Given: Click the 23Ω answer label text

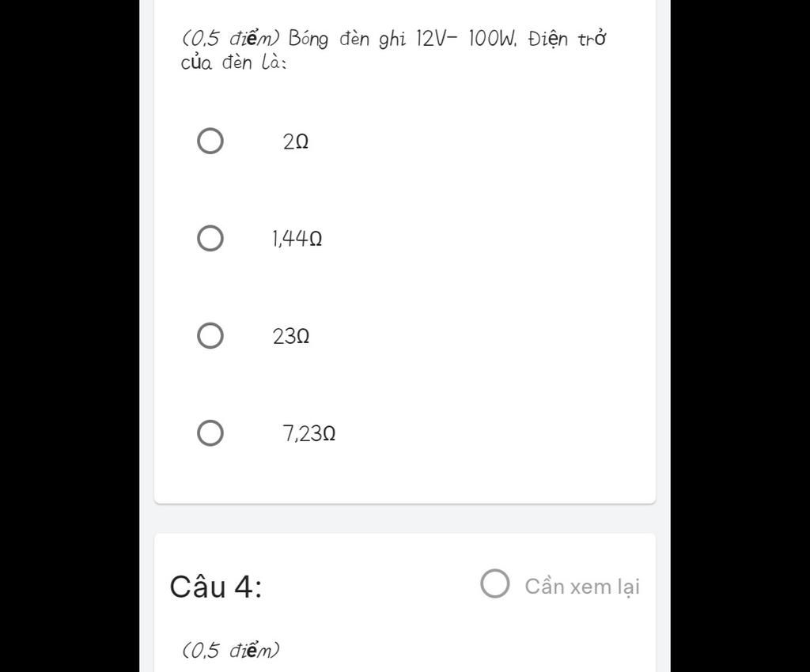Looking at the screenshot, I should point(291,337).
